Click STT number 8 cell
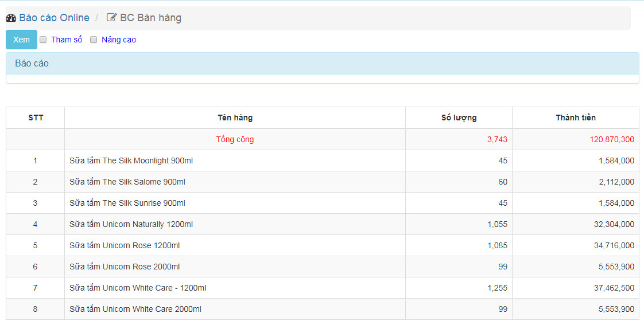This screenshot has height=321, width=644. point(36,309)
